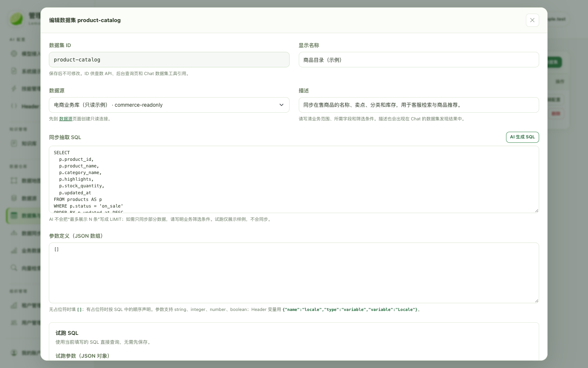Grab the 参数定义 textarea resize handle
Image resolution: width=588 pixels, height=368 pixels.
[x=537, y=301]
